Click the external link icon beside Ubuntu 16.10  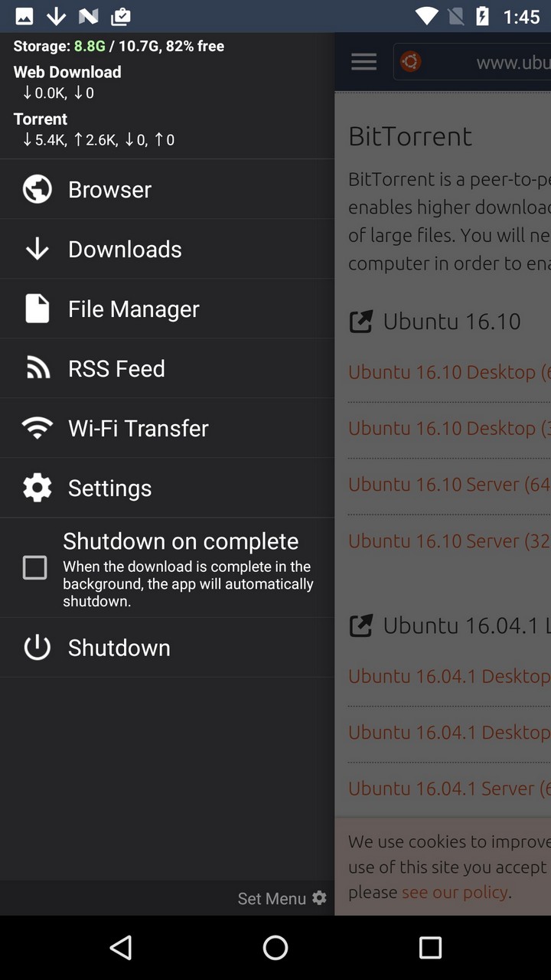[360, 322]
